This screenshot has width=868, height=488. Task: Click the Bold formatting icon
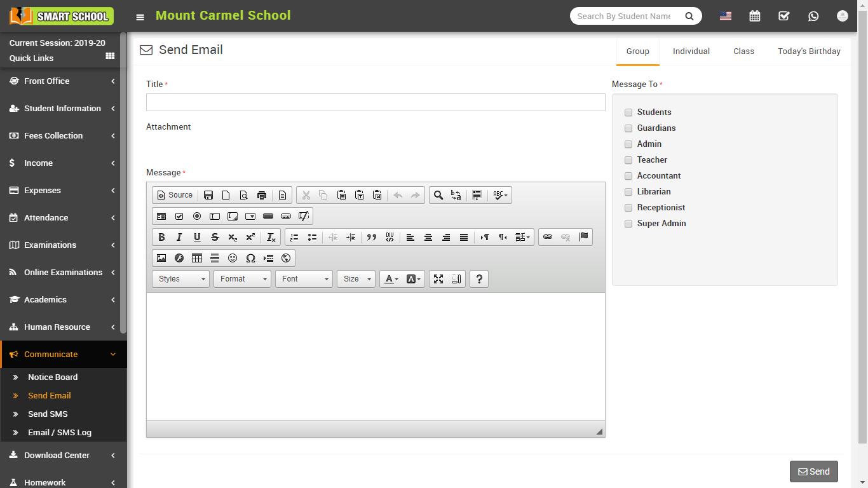(x=161, y=237)
